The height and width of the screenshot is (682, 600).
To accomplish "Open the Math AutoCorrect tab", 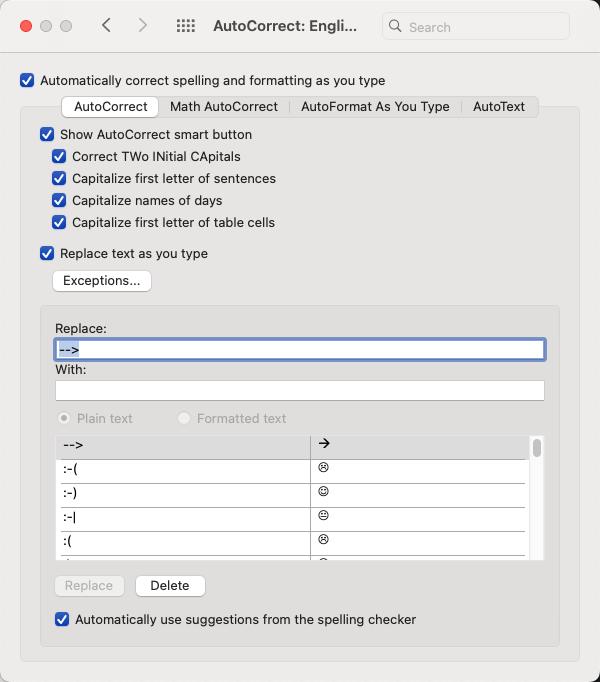I will tap(224, 107).
